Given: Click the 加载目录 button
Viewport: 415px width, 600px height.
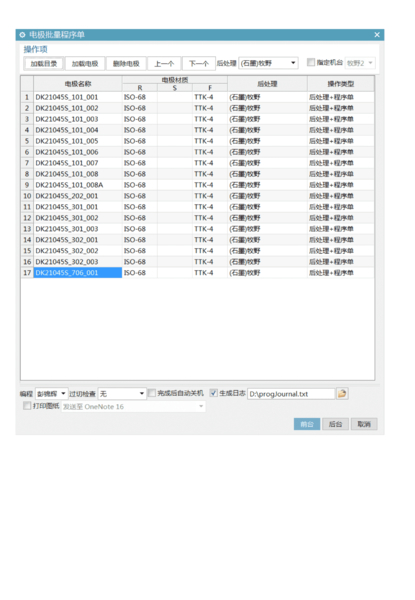Looking at the screenshot, I should tap(43, 64).
